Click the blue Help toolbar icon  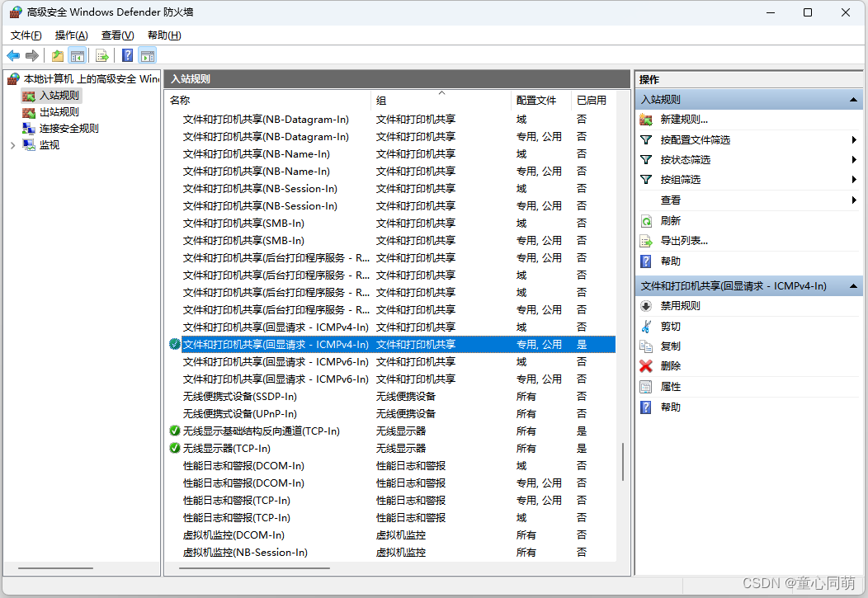[127, 55]
